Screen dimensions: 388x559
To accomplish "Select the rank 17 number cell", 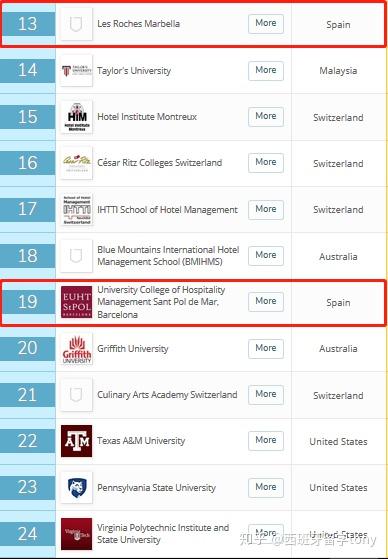I will pos(27,209).
